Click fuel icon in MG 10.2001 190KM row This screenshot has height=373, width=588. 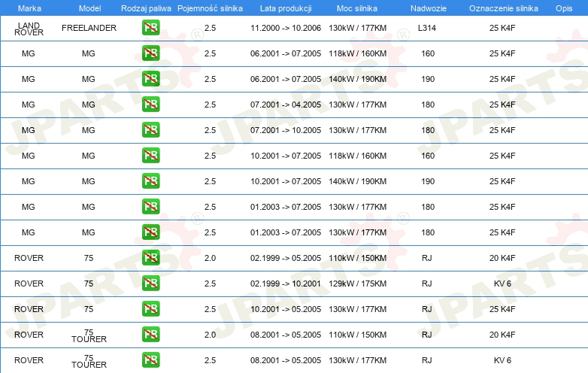tap(150, 181)
